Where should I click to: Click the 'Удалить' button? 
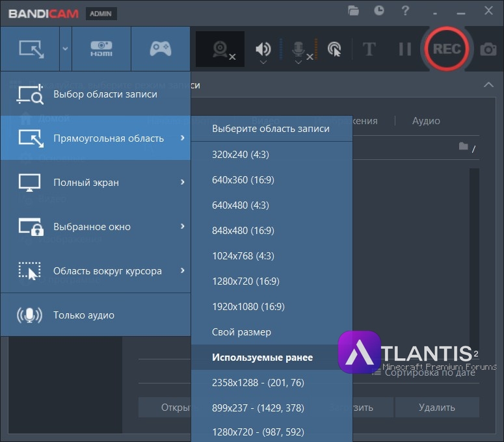point(437,408)
